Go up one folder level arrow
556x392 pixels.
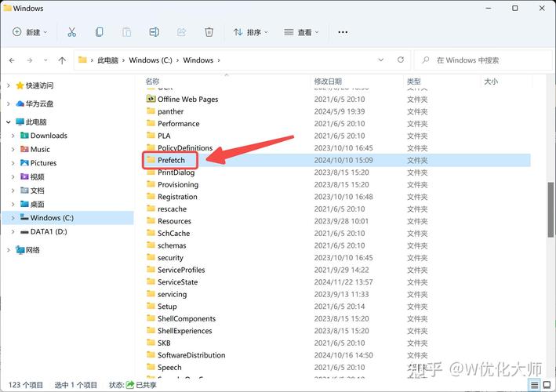coord(62,60)
